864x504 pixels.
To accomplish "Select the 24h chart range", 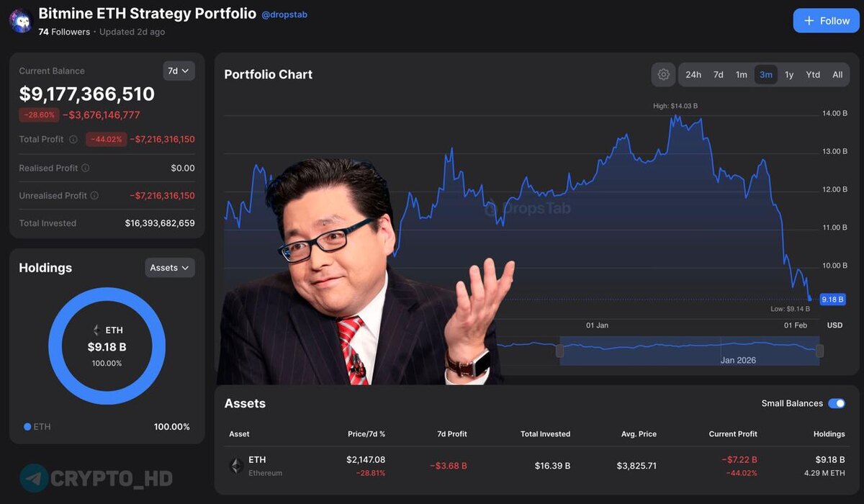I will pos(693,75).
